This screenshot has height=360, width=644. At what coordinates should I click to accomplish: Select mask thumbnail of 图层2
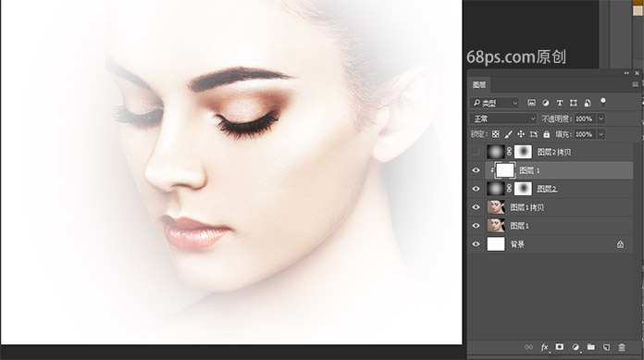tap(523, 189)
